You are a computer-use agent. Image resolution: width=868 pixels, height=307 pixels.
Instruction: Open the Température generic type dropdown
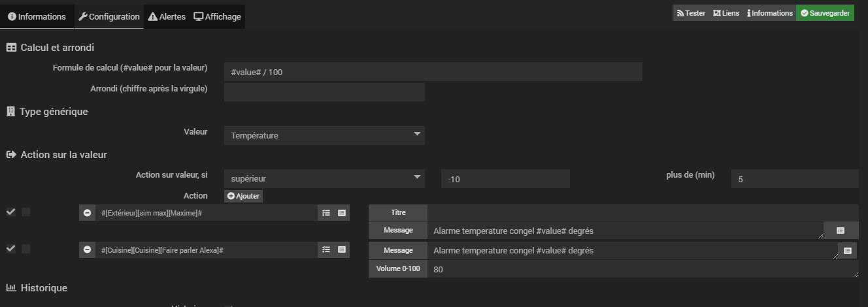324,135
